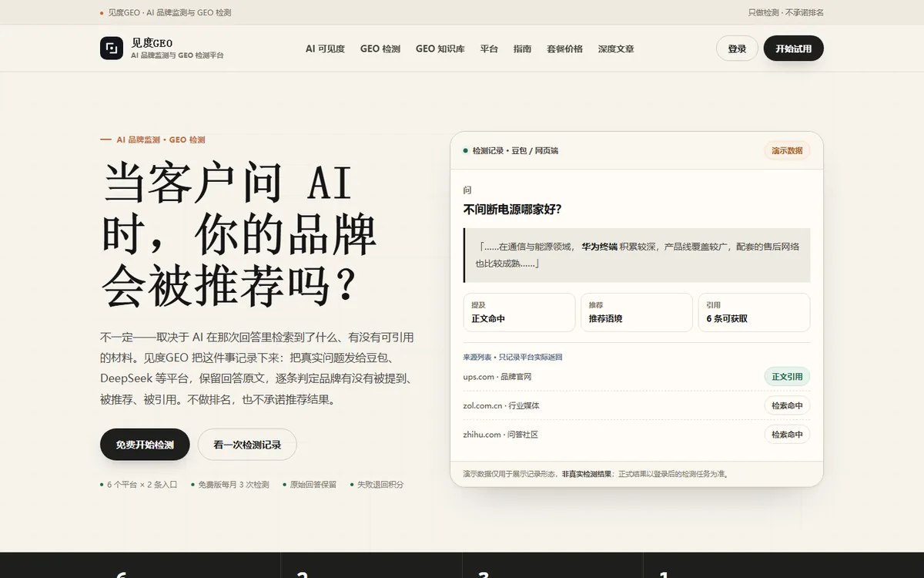Click the top banner 见度GEO · AI 品牌监测与 GEO 检测
Screen dimensions: 924x578
click(x=169, y=12)
